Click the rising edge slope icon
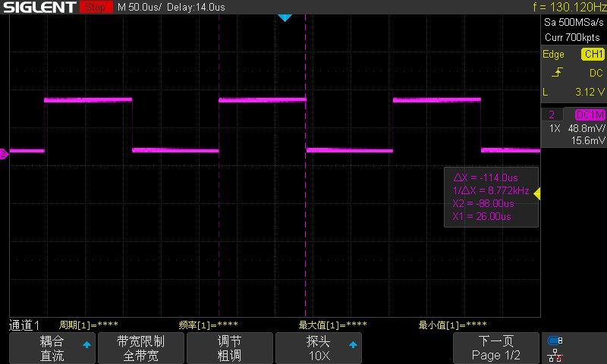The image size is (607, 364). 557,72
